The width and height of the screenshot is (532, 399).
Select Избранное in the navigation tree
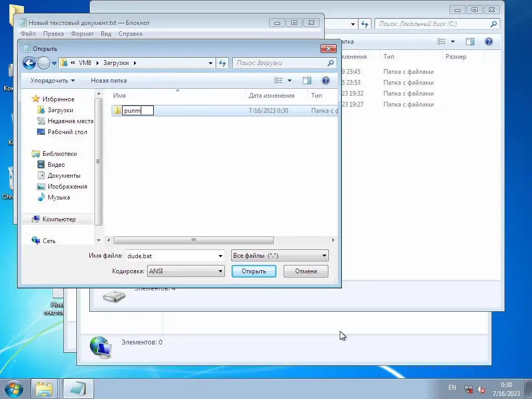[58, 99]
